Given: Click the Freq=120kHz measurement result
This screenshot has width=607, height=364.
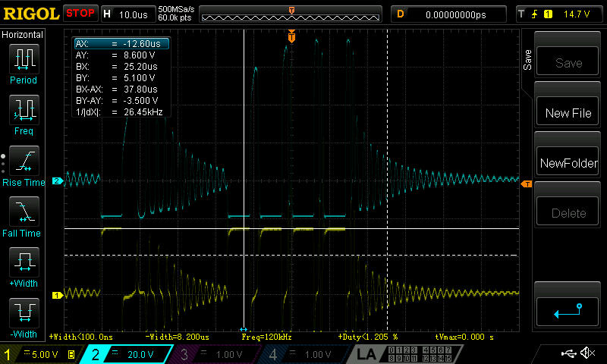Looking at the screenshot, I should [266, 337].
